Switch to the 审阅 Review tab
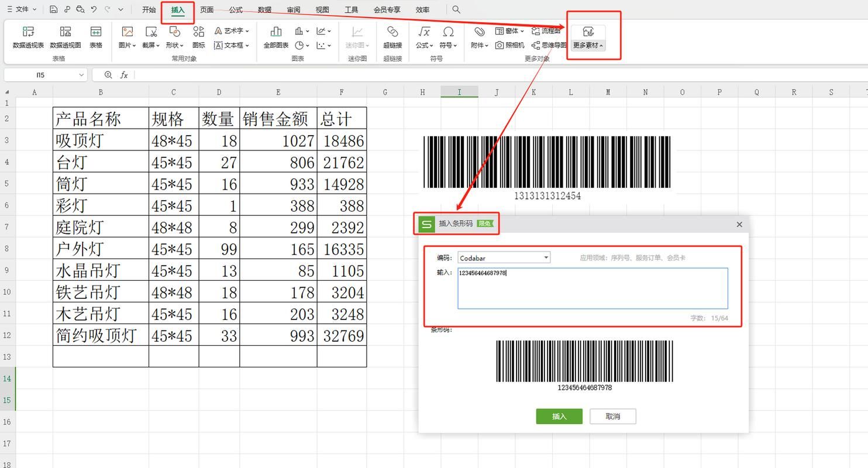This screenshot has height=468, width=868. (294, 9)
